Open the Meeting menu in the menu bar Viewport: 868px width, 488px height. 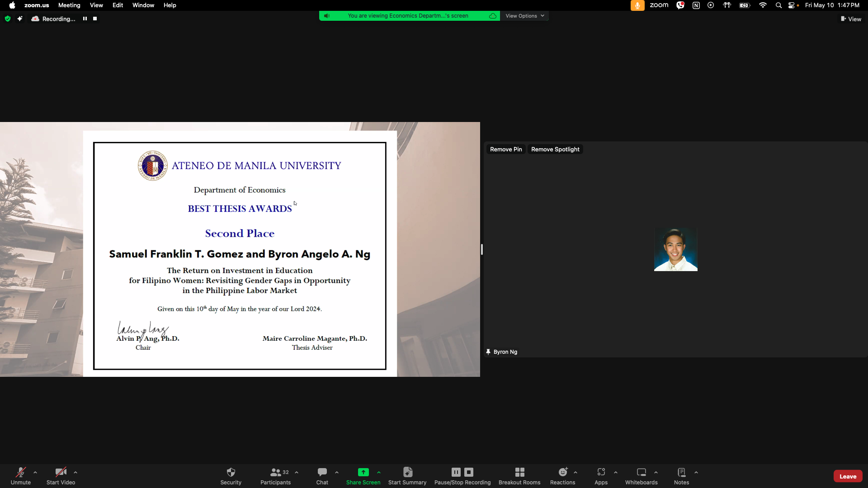[x=69, y=5]
